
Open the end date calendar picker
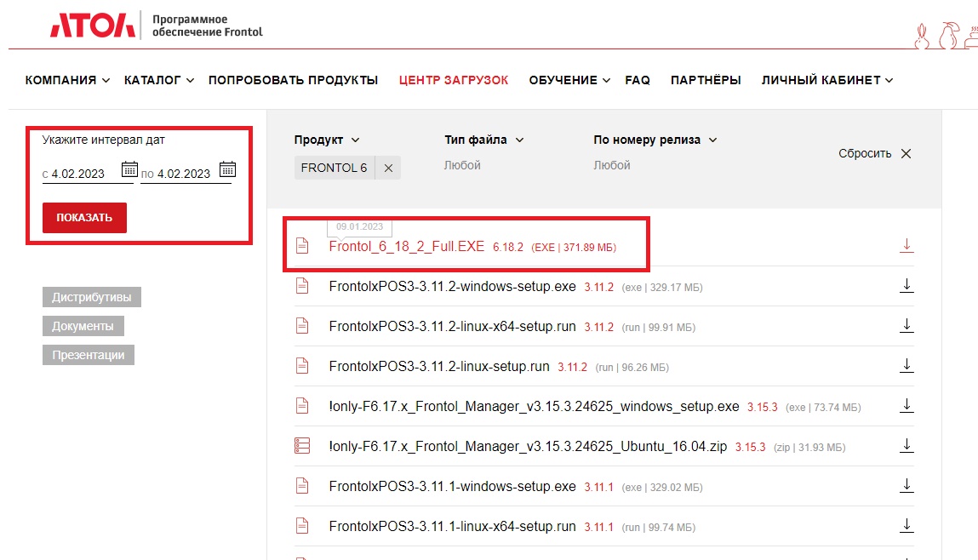coord(227,169)
